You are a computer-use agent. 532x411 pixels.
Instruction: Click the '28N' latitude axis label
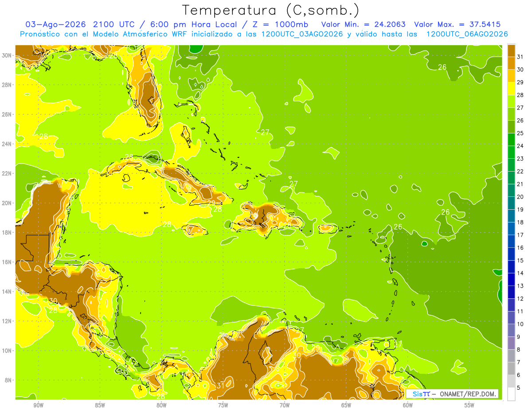coord(8,85)
